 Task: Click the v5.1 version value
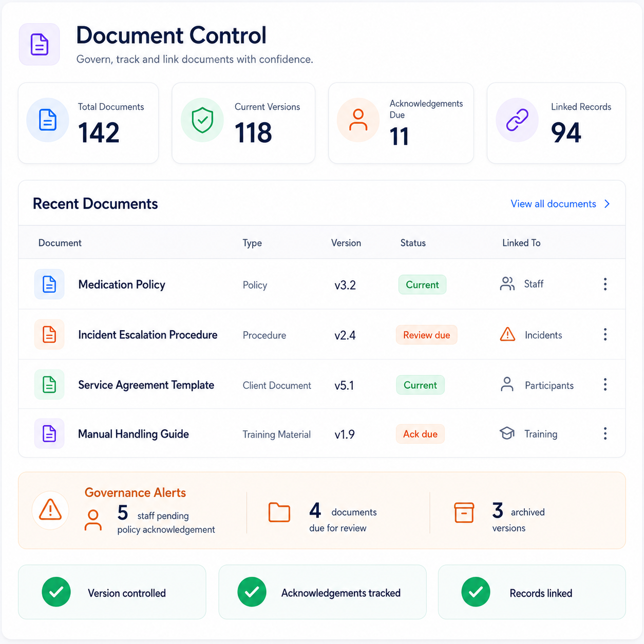click(344, 386)
